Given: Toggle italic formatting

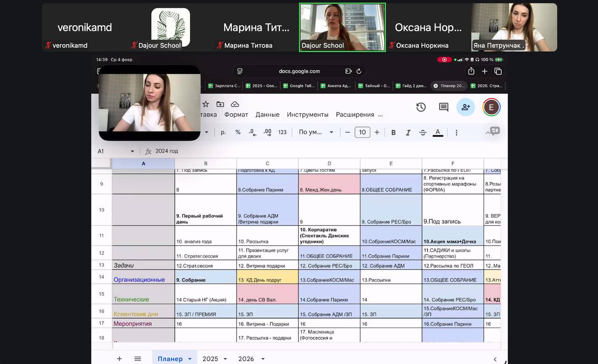Looking at the screenshot, I should (408, 133).
